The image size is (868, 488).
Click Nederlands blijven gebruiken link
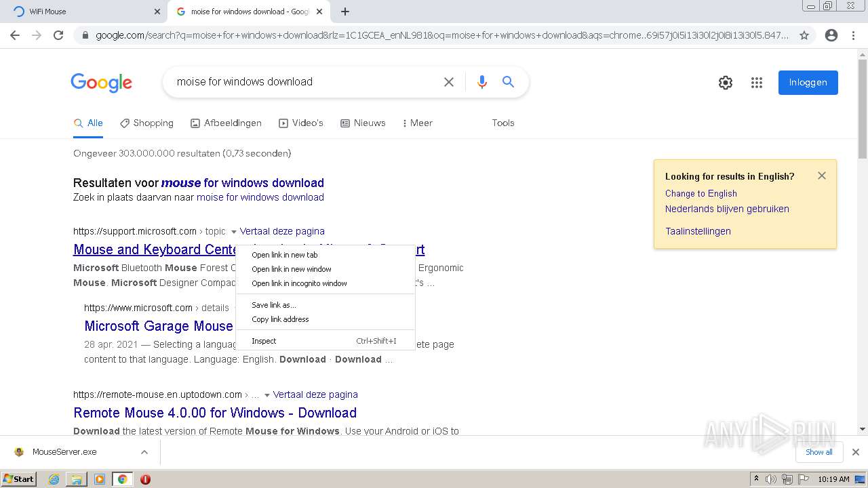pos(727,209)
